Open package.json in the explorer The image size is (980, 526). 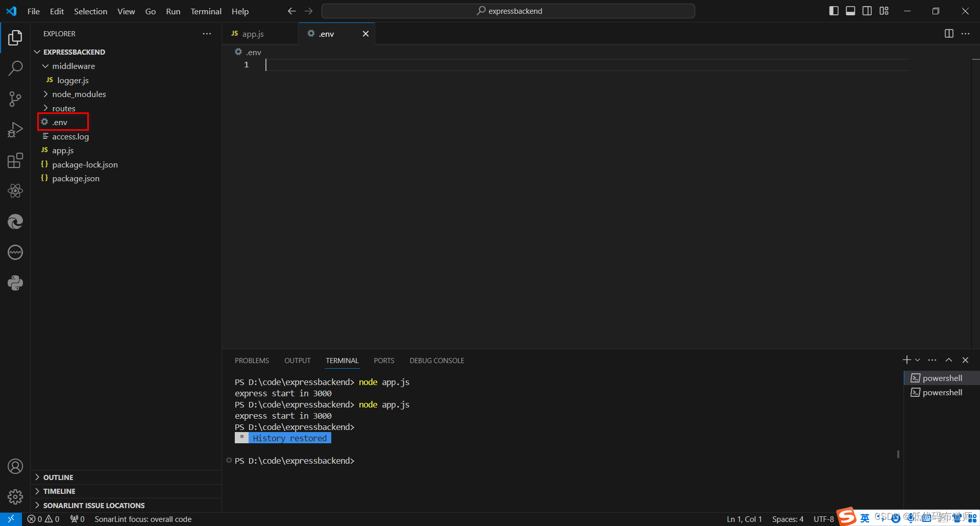[x=76, y=178]
